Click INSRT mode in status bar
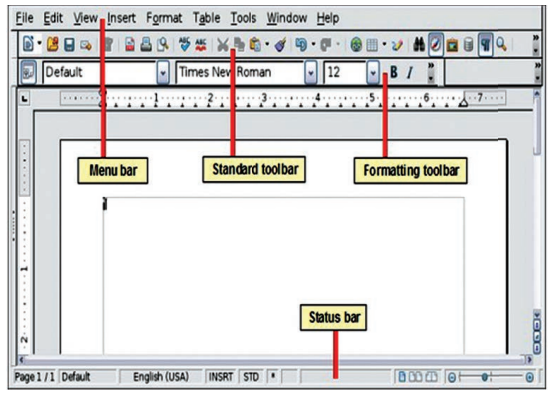The width and height of the screenshot is (555, 395). [x=221, y=377]
